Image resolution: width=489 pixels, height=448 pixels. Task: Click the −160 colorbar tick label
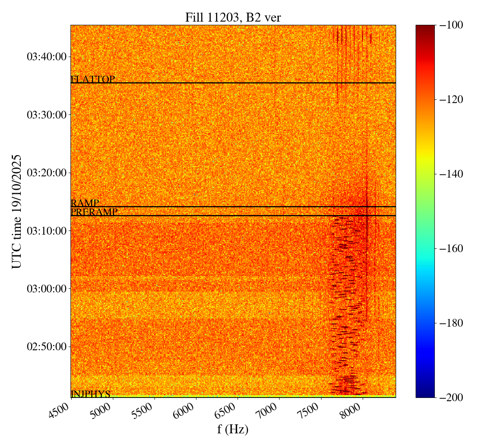[x=452, y=248]
